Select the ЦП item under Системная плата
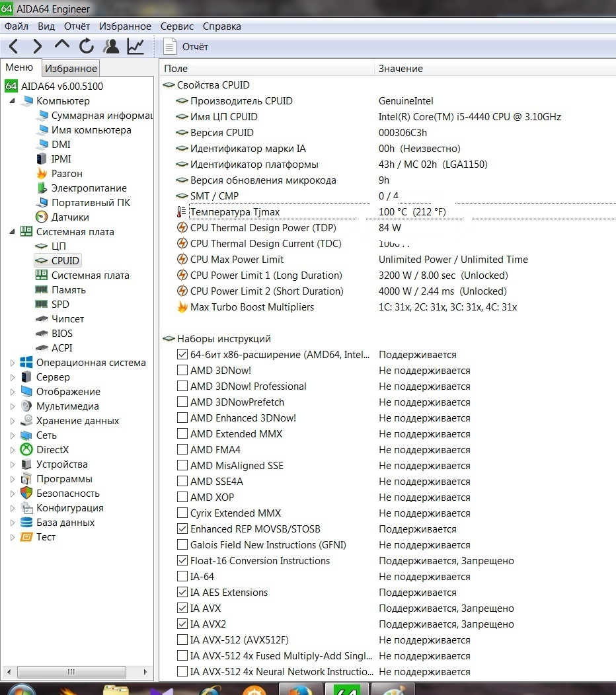Screen dimensions: 616x695 (50, 246)
